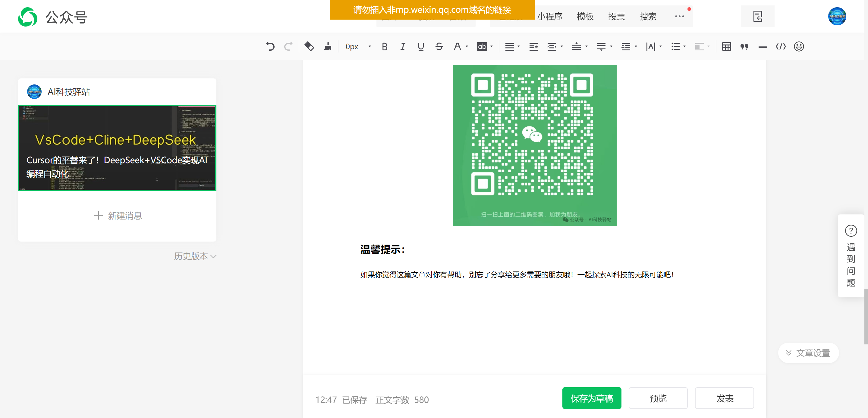Click the 公众号 logo icon

tap(28, 17)
